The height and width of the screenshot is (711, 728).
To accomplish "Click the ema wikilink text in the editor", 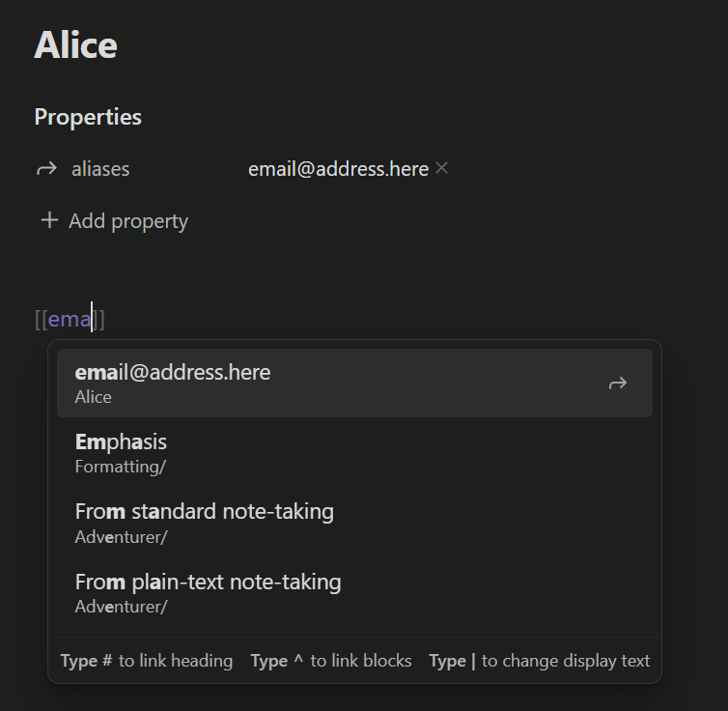I will (x=70, y=319).
